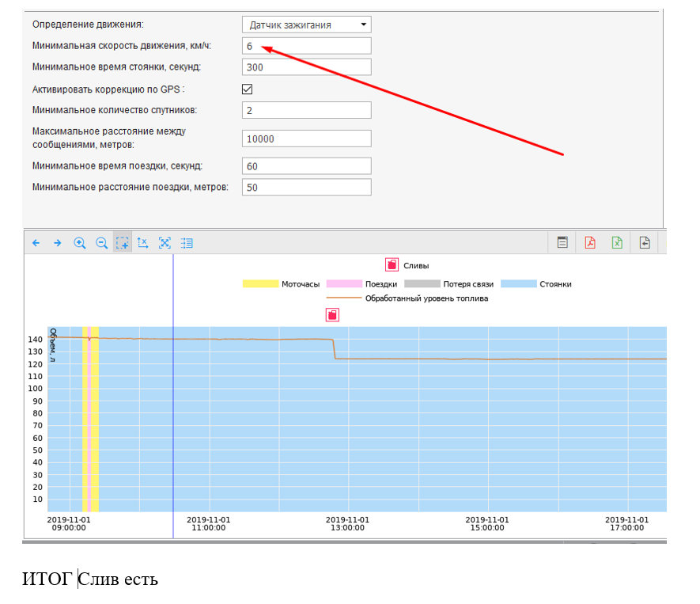The image size is (700, 604).
Task: Click the drain marker icon on the graph
Action: [x=333, y=315]
